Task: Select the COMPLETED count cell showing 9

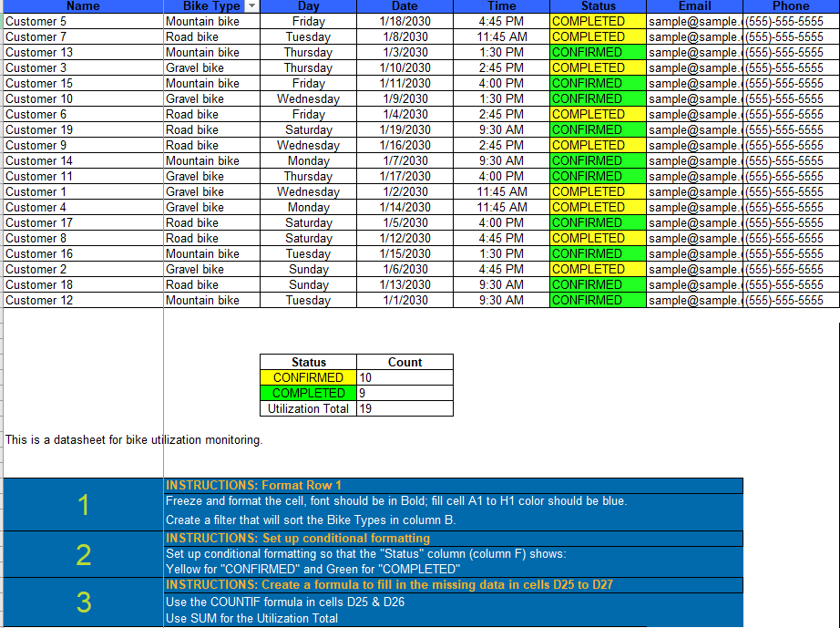Action: pyautogui.click(x=405, y=393)
